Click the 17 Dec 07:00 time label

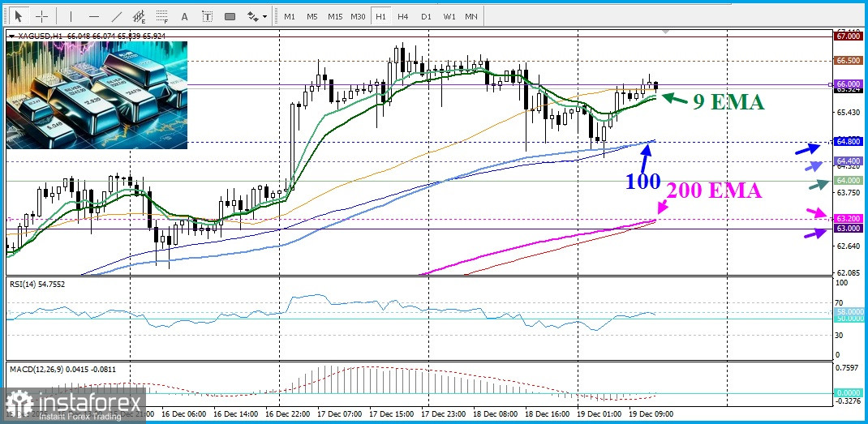pos(339,414)
